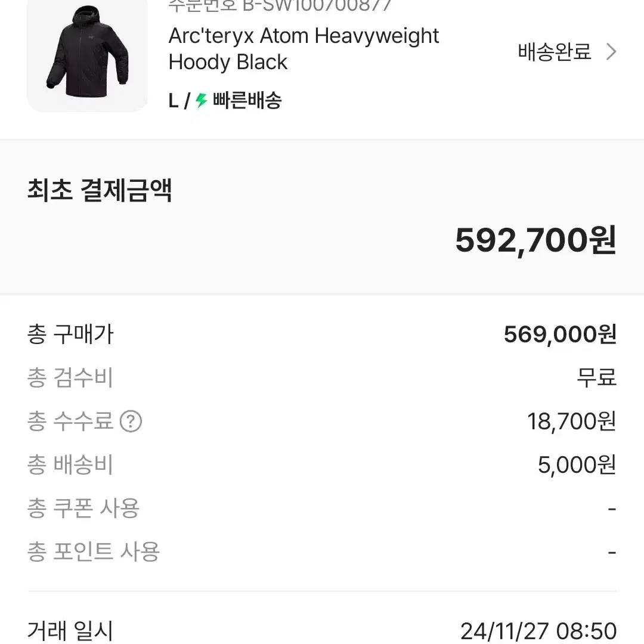Tap the 5,000원 shipping cost value
The image size is (644, 644).
[577, 465]
